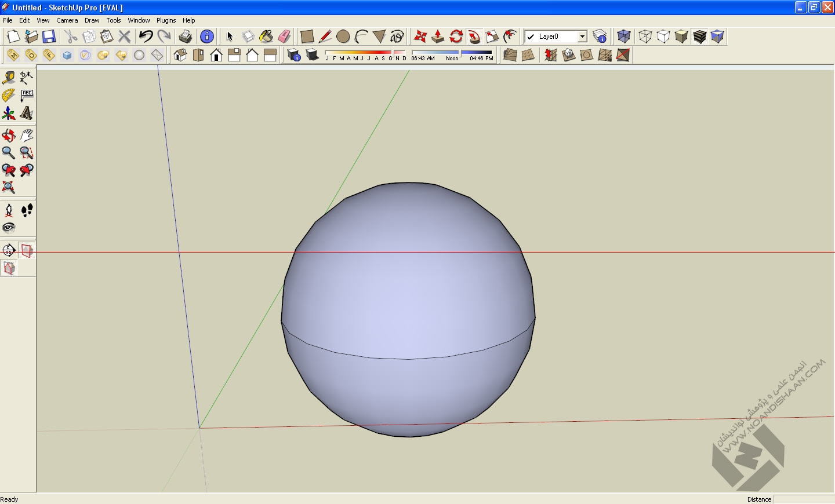The height and width of the screenshot is (504, 835).
Task: Select the Paint Bucket tool
Action: click(x=266, y=36)
